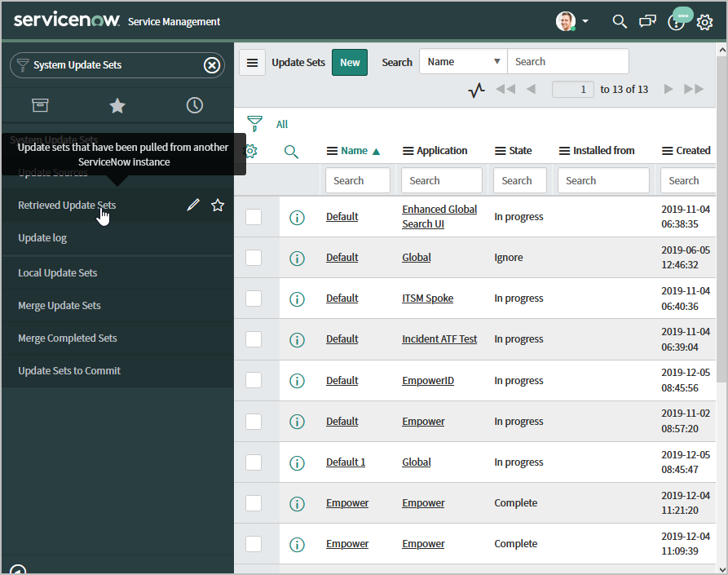Edit the Retrieved Update Sets module
728x575 pixels.
(193, 206)
